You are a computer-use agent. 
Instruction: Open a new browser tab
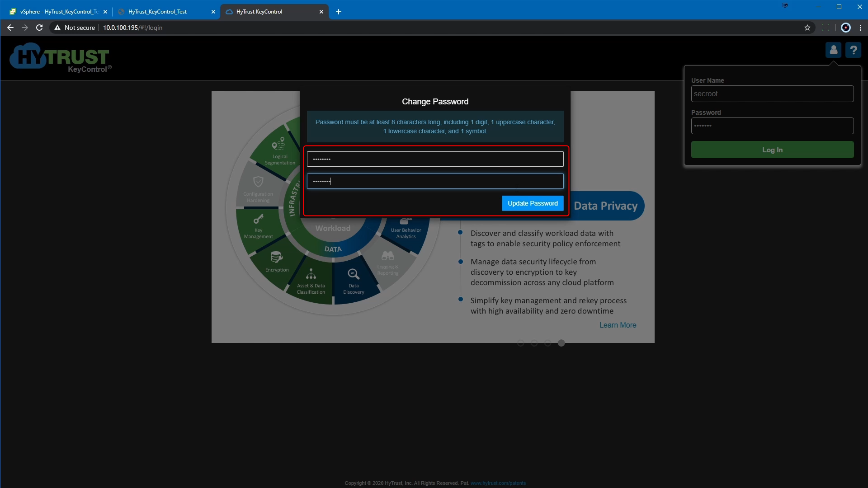[x=339, y=12]
